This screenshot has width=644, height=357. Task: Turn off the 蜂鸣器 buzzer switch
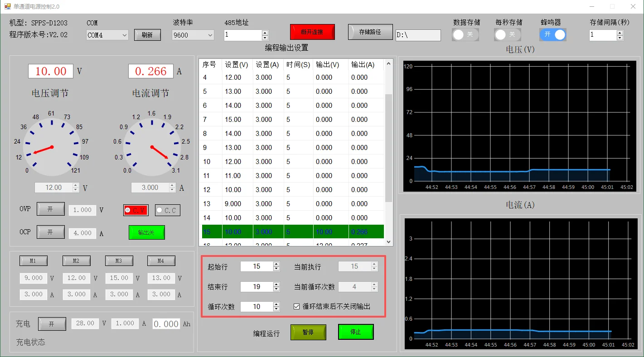(553, 34)
